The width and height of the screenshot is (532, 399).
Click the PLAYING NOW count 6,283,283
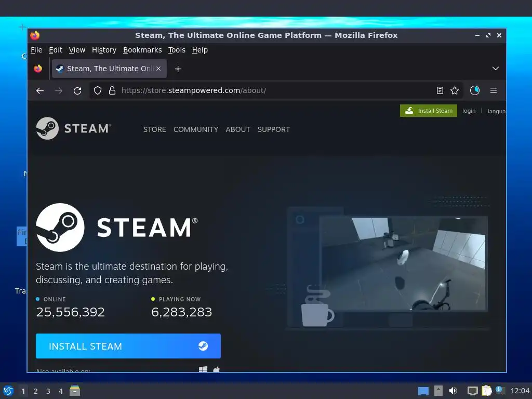pyautogui.click(x=181, y=312)
